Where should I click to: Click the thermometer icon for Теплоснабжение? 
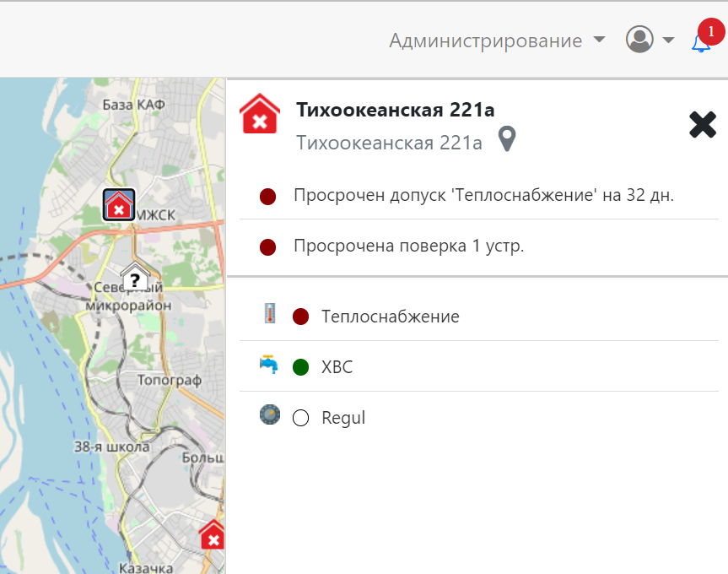(269, 316)
